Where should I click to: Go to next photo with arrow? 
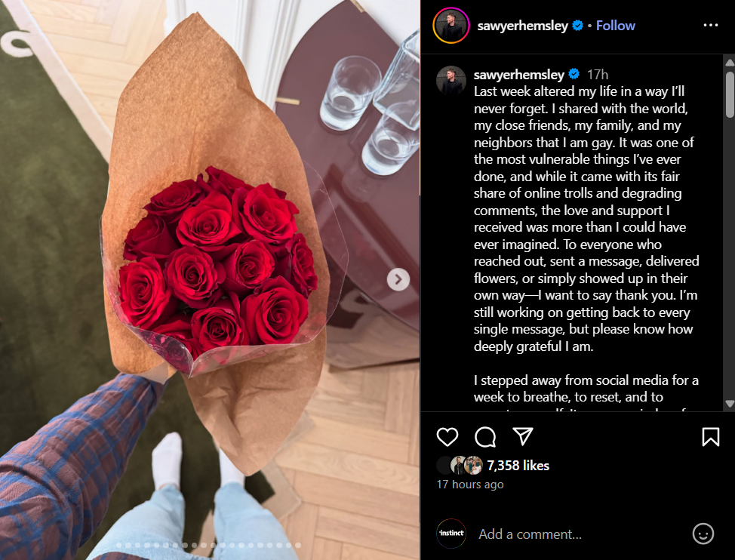tap(398, 279)
